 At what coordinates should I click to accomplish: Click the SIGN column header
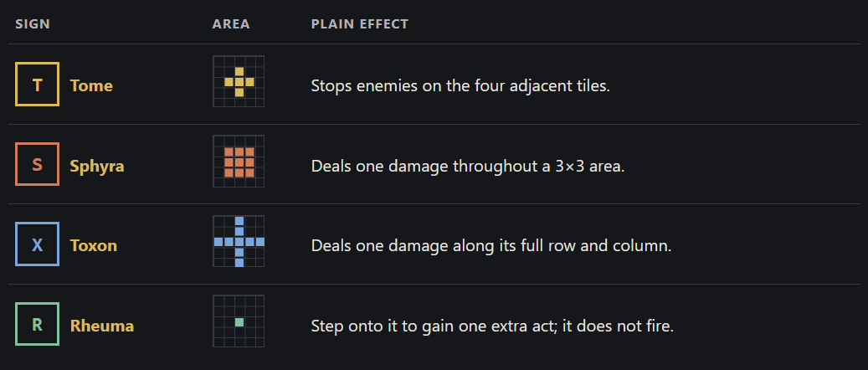33,24
